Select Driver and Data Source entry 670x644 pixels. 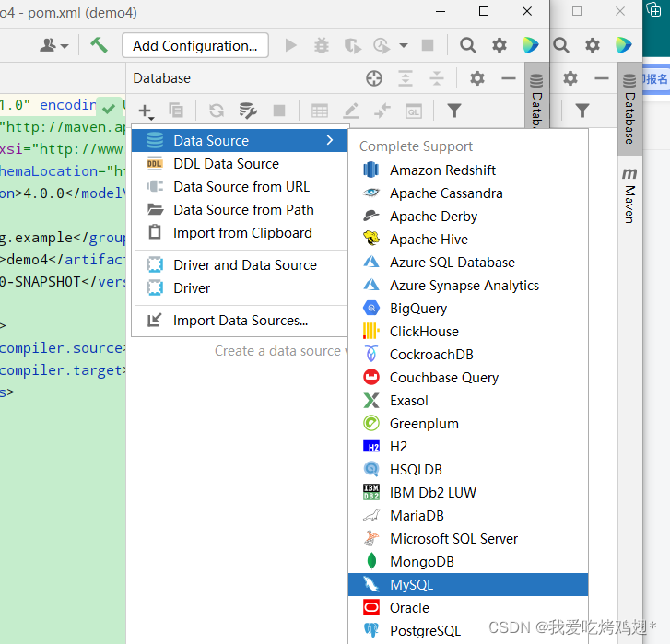point(240,264)
